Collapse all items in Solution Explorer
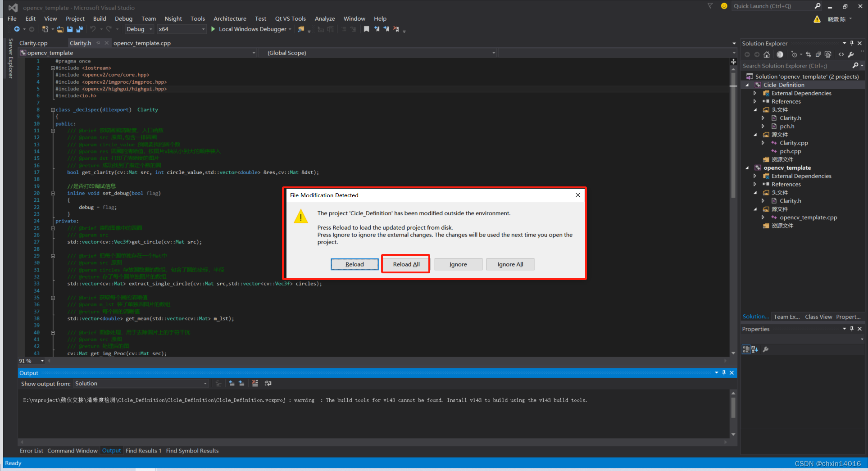 [818, 54]
